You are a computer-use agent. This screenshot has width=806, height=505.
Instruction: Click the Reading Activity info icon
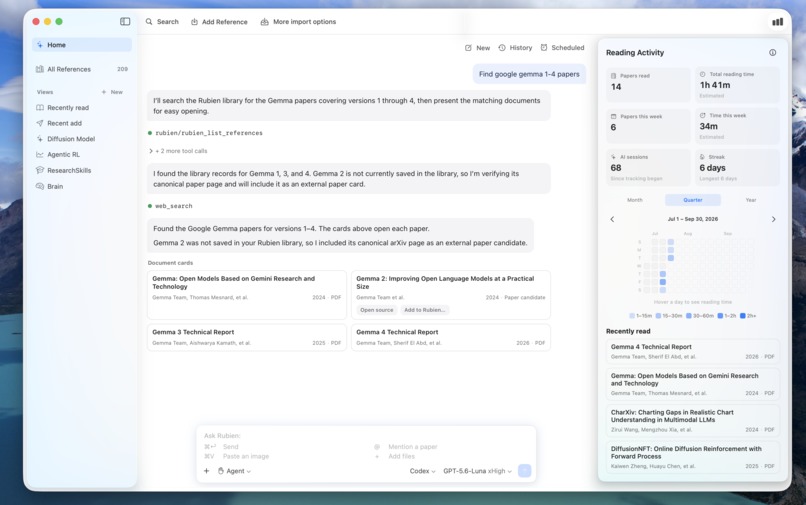[x=773, y=52]
